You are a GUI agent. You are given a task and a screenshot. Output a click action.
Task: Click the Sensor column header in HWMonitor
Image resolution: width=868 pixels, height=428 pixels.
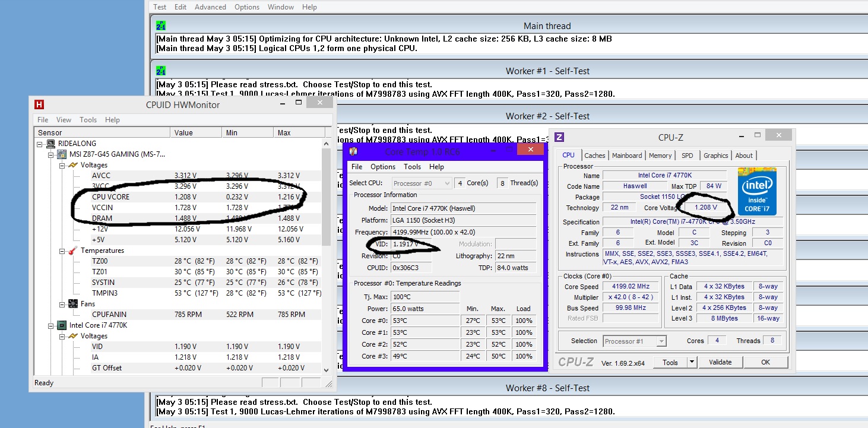pyautogui.click(x=102, y=132)
